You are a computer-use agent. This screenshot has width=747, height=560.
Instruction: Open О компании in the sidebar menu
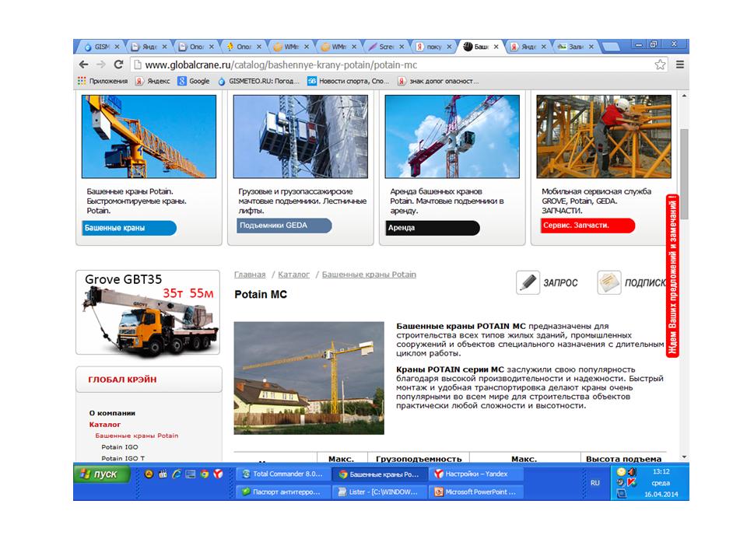112,413
